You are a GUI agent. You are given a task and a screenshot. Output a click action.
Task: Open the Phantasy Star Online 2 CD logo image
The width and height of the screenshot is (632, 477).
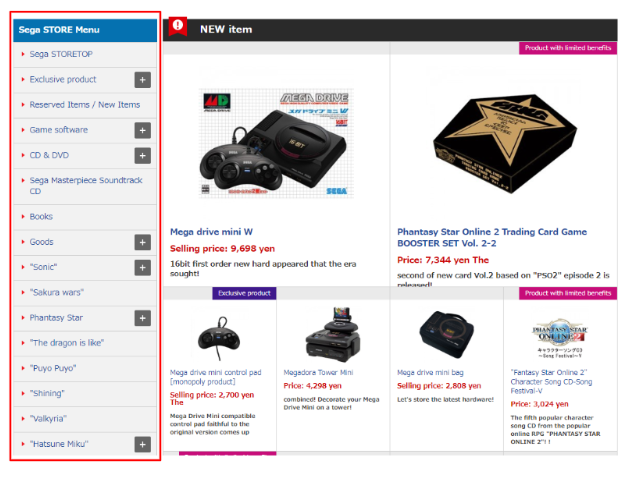[x=560, y=338]
